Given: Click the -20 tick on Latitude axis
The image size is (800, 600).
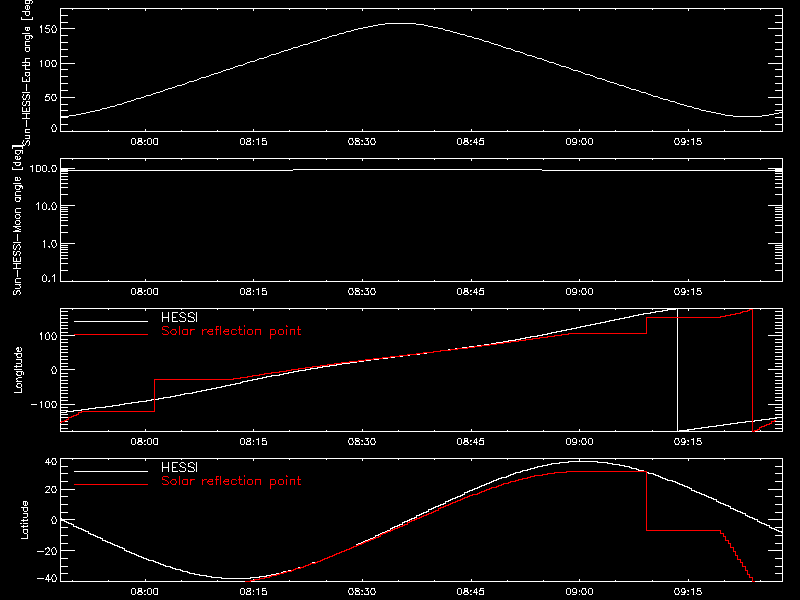Looking at the screenshot, I should coord(47,551).
